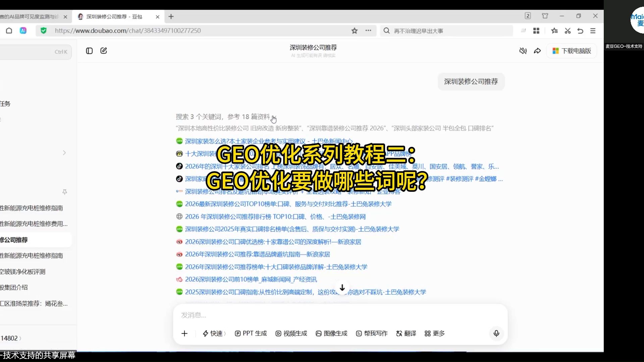This screenshot has height=362, width=644.
Task: Open the 深圳家装怎么选 土巴兔新闻中心 link
Action: (269, 141)
